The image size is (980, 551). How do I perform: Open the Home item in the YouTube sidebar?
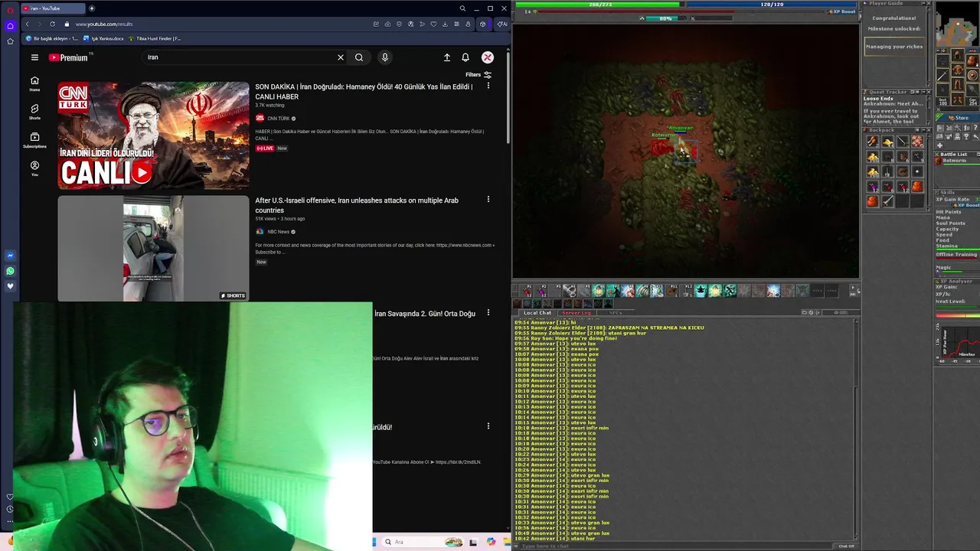coord(34,83)
